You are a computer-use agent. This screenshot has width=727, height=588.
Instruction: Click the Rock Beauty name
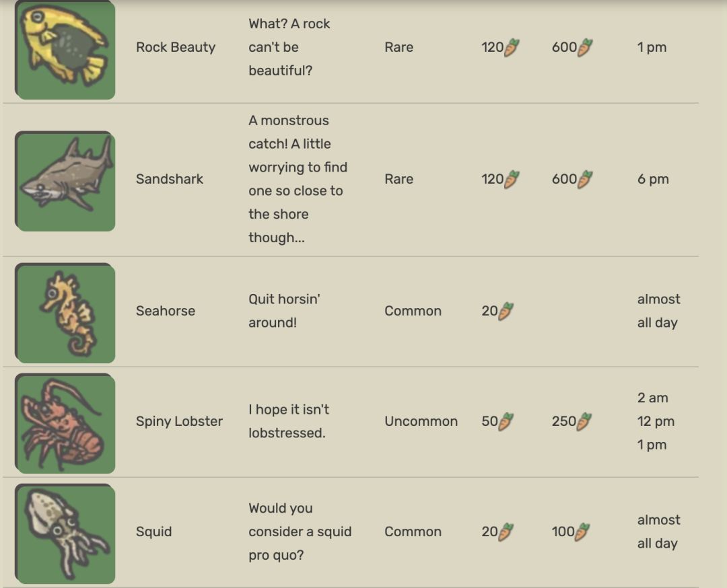[176, 47]
